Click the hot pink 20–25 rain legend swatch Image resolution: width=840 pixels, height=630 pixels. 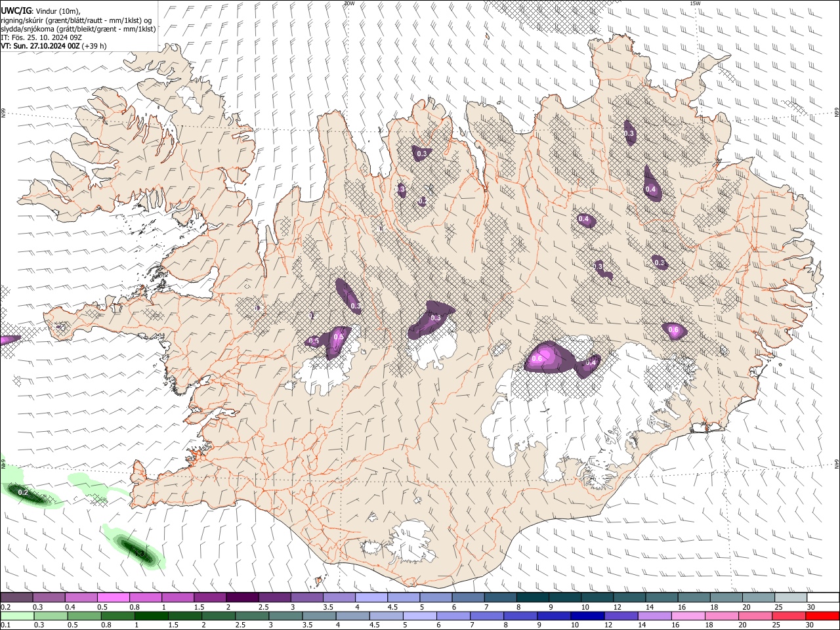(x=755, y=616)
